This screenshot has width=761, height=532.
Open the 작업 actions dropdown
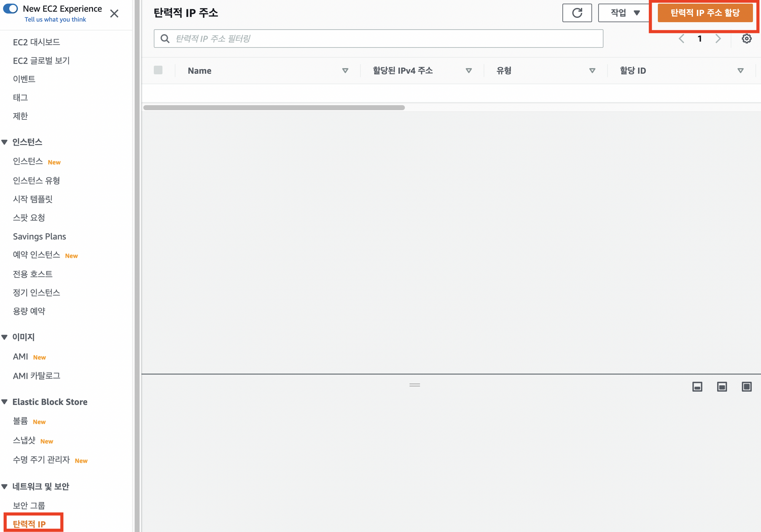pyautogui.click(x=624, y=13)
